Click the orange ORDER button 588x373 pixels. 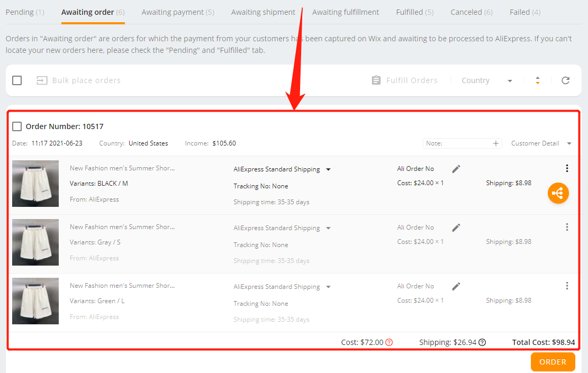(553, 362)
